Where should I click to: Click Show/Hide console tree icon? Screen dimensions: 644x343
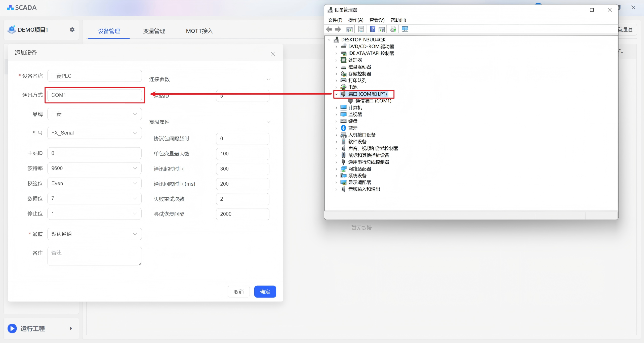[x=349, y=29]
